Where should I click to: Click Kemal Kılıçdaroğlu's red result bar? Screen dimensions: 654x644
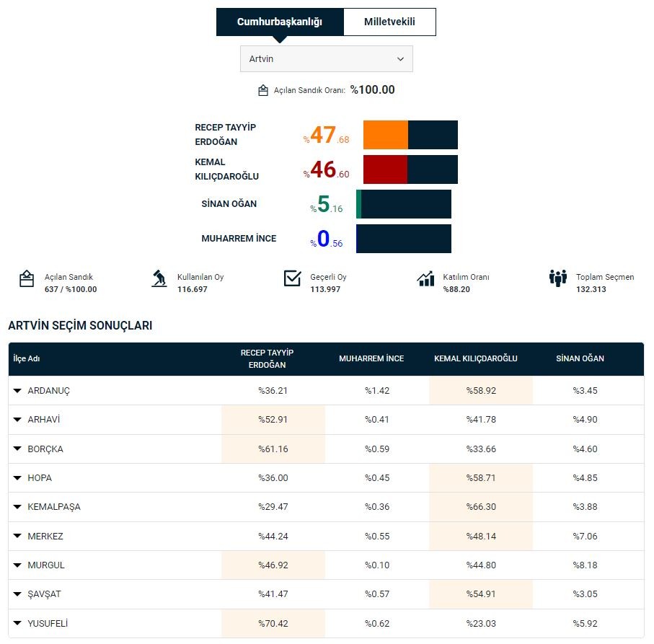pos(386,169)
